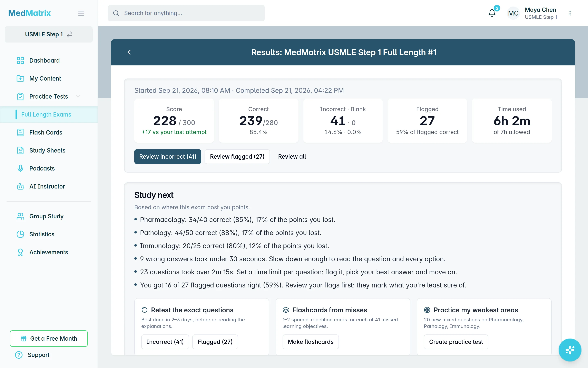Click the Get a Free Month button

coord(49,339)
